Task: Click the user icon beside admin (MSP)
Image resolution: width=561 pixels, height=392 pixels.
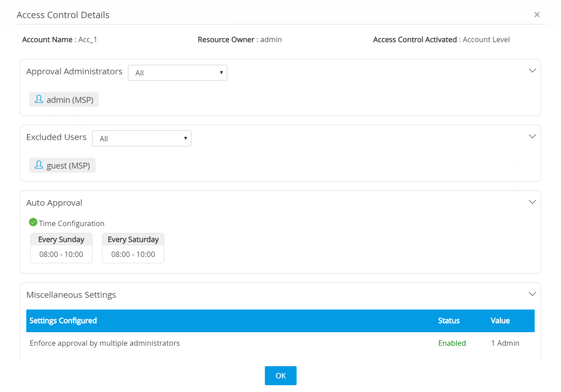Action: pyautogui.click(x=39, y=99)
